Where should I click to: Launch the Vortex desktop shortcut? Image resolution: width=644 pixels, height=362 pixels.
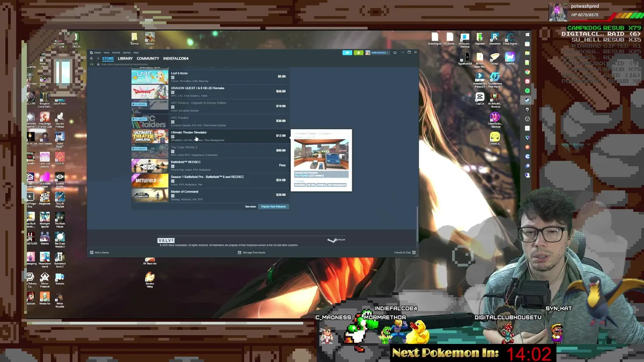(x=495, y=59)
